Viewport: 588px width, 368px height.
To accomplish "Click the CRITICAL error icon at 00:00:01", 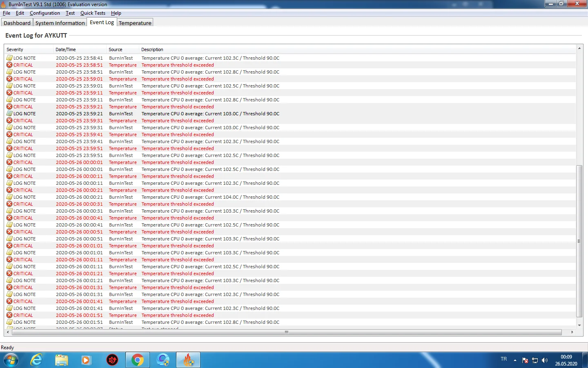I will 9,162.
